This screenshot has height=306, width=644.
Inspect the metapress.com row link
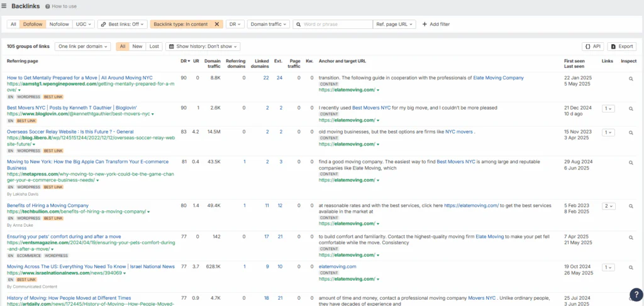pos(631,162)
